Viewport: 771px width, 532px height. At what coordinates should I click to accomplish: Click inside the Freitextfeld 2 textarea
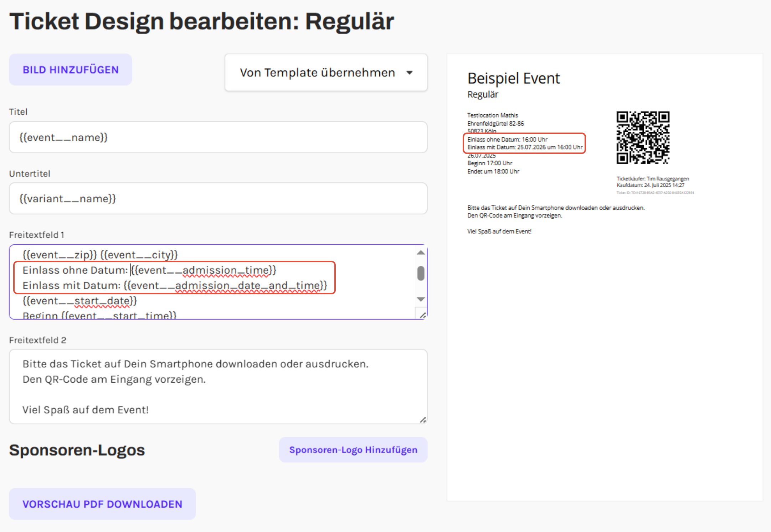click(x=218, y=387)
